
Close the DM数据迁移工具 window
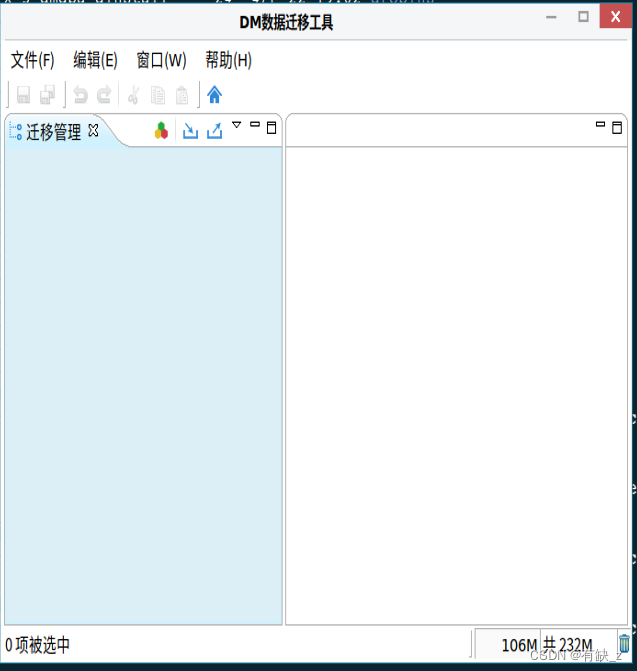click(615, 17)
